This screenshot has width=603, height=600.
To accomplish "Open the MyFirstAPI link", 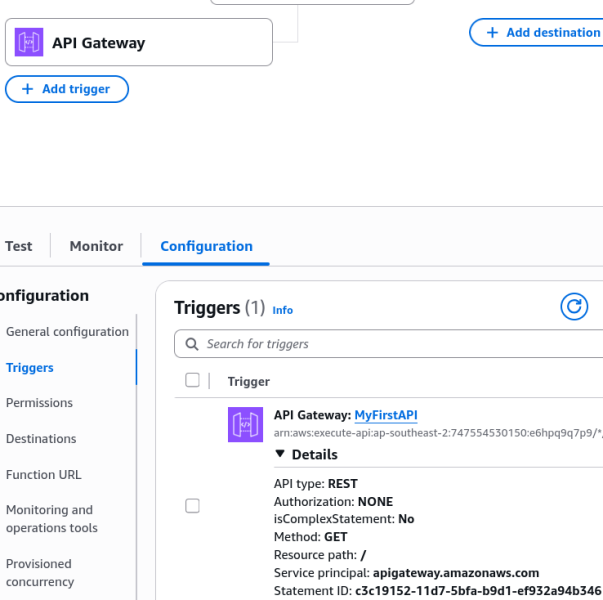I will pos(386,415).
